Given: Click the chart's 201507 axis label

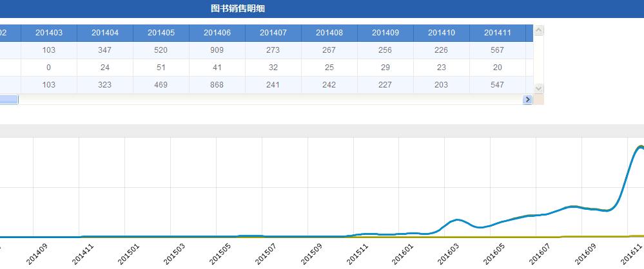Looking at the screenshot, I should pos(266,254).
